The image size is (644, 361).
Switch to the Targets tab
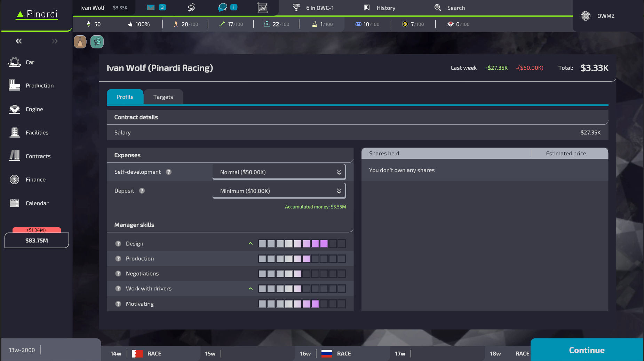pyautogui.click(x=163, y=97)
